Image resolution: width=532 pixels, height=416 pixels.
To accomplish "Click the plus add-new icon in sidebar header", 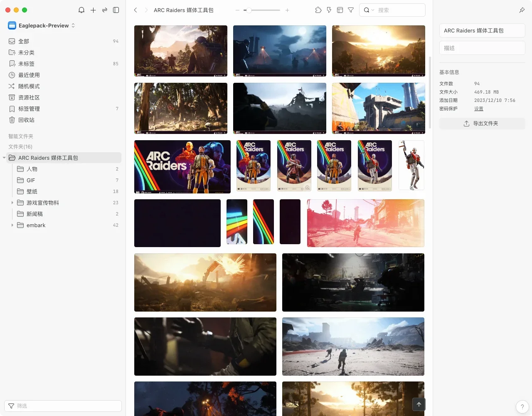I will (x=93, y=10).
